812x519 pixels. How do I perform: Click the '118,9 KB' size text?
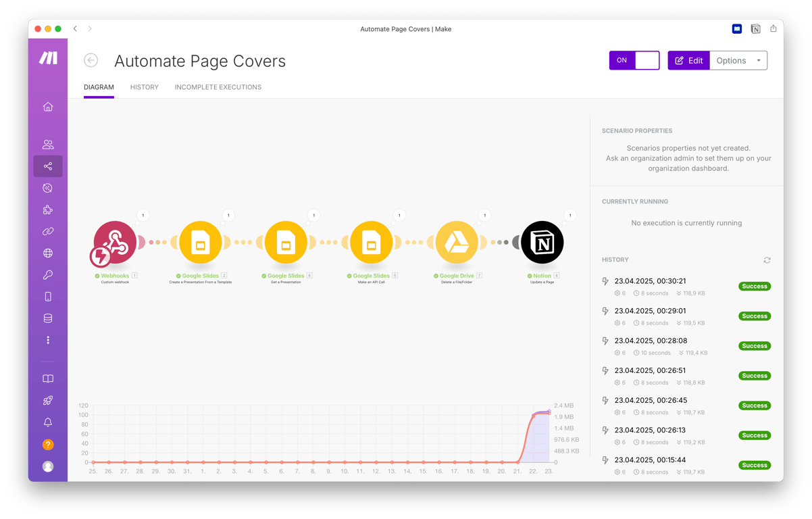694,293
